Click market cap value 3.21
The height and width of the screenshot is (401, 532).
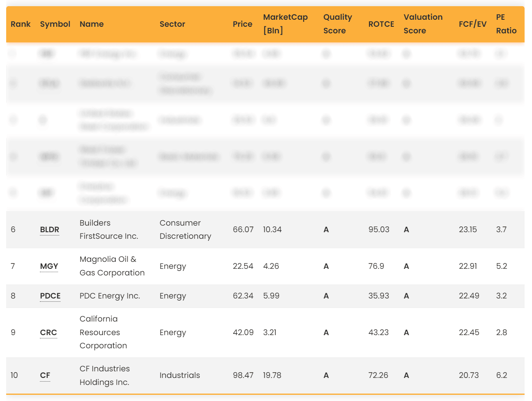pyautogui.click(x=270, y=333)
